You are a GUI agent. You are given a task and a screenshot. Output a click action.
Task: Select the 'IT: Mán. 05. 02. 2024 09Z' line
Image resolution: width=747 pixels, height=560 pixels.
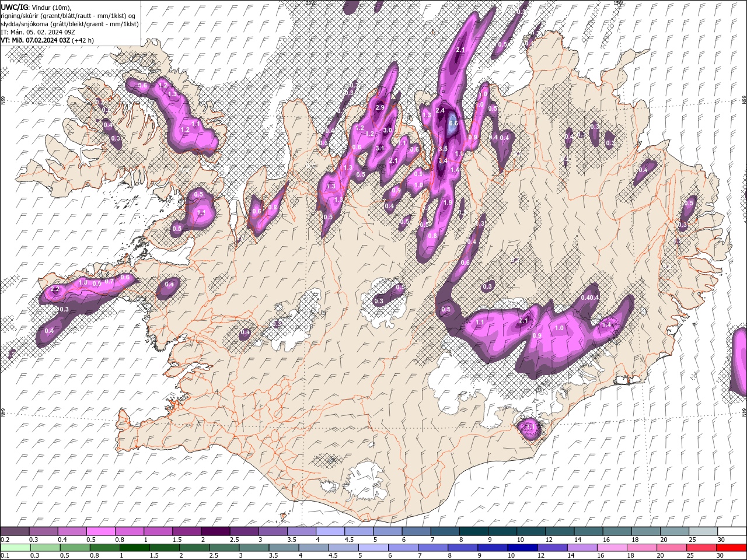click(x=37, y=32)
